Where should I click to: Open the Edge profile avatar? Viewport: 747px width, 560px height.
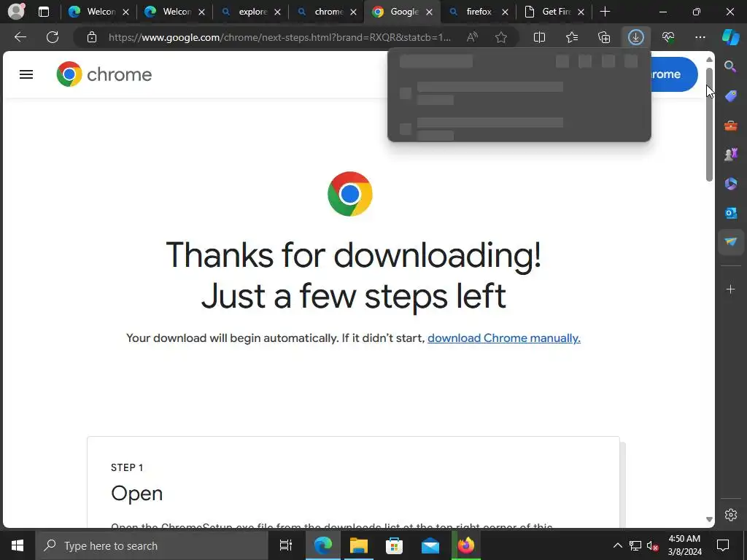click(16, 12)
